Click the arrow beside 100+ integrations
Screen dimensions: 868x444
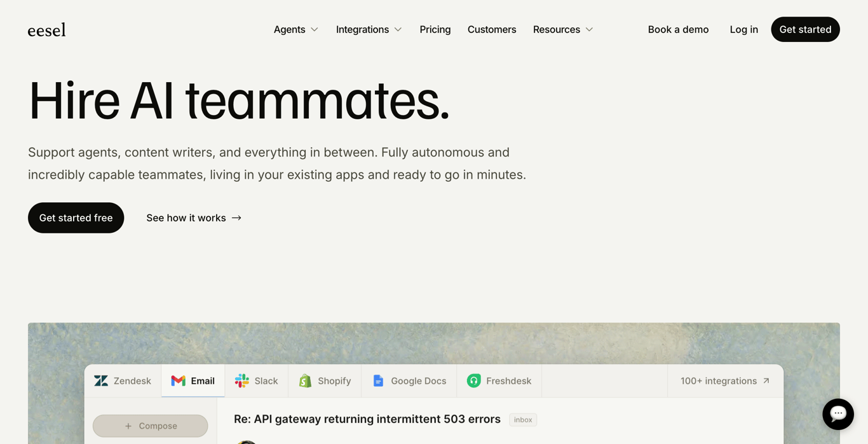tap(766, 381)
